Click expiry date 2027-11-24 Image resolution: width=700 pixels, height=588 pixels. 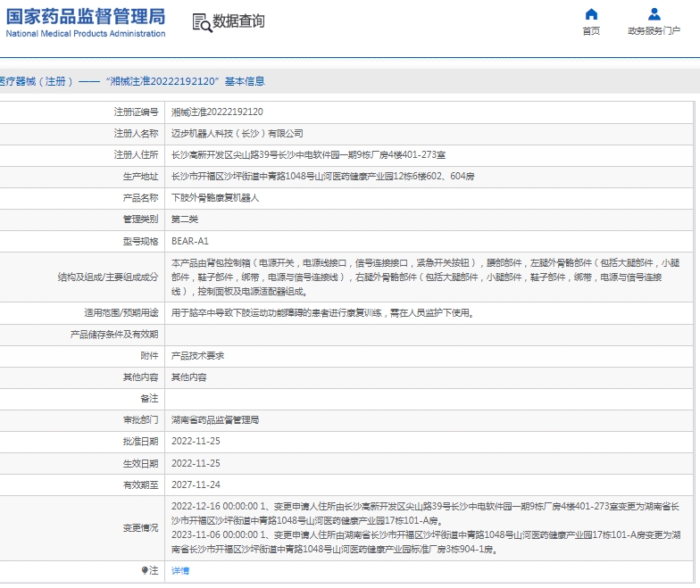(x=196, y=484)
